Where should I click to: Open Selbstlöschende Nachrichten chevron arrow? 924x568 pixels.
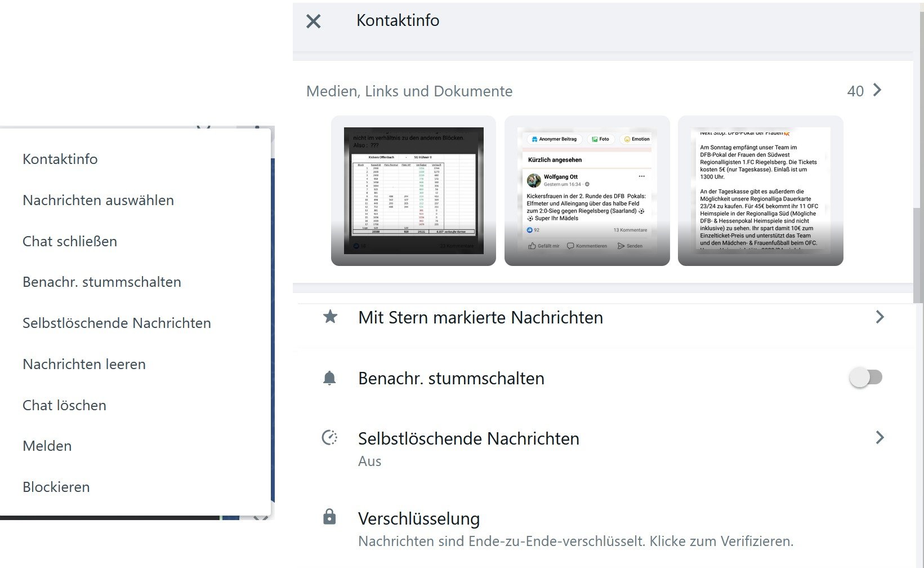(880, 437)
